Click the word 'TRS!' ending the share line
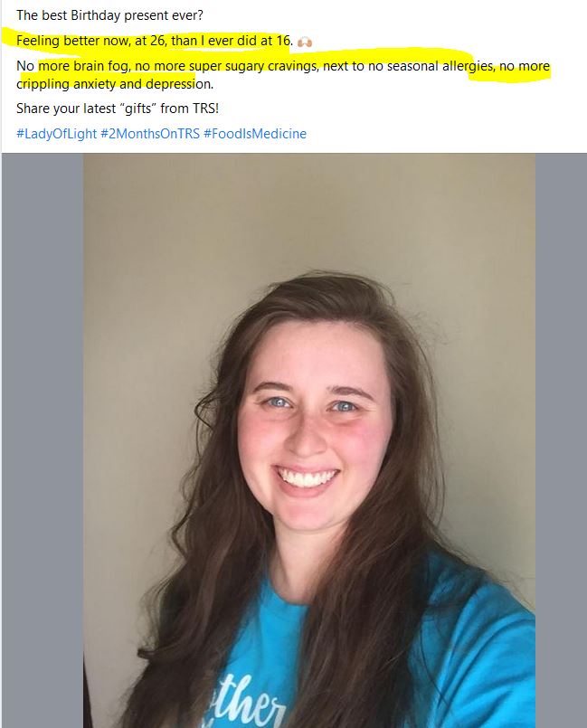The width and height of the screenshot is (587, 728). pos(206,109)
